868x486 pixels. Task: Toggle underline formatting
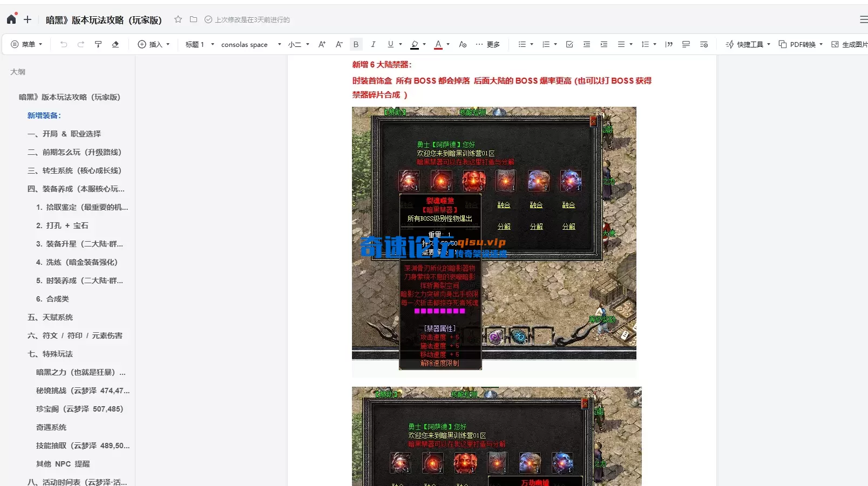390,44
